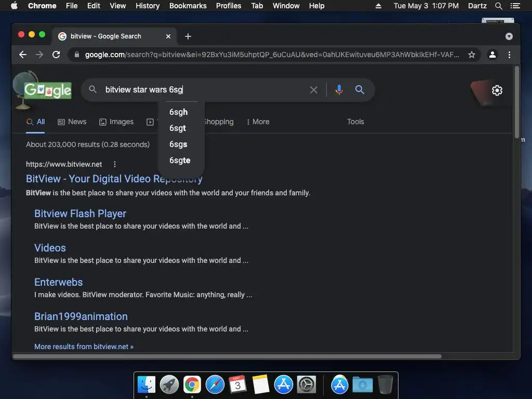
Task: View site info via the padlock icon
Action: click(77, 55)
